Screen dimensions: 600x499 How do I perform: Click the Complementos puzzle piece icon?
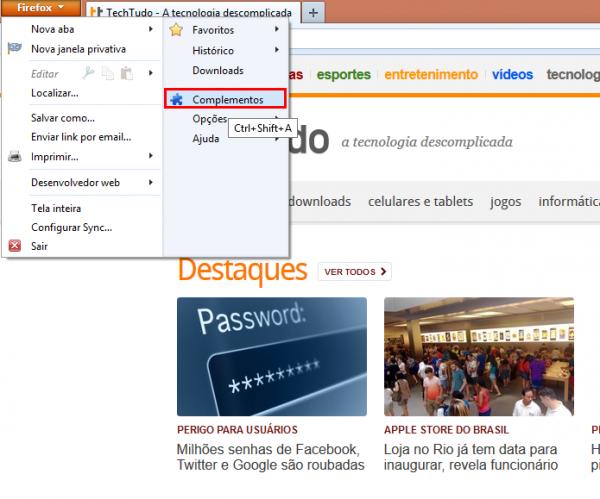(x=176, y=99)
